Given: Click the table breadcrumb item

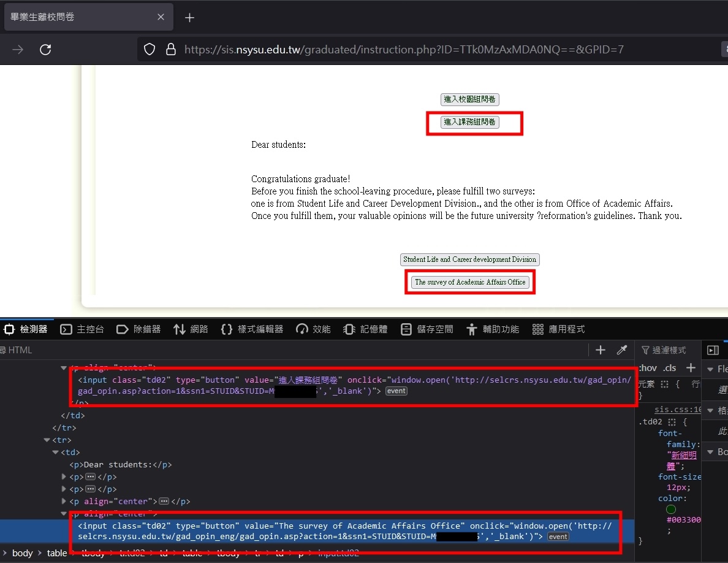Looking at the screenshot, I should coord(56,553).
